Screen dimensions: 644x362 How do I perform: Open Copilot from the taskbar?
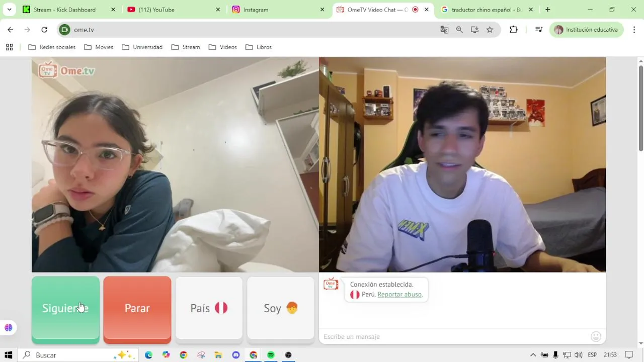click(166, 355)
